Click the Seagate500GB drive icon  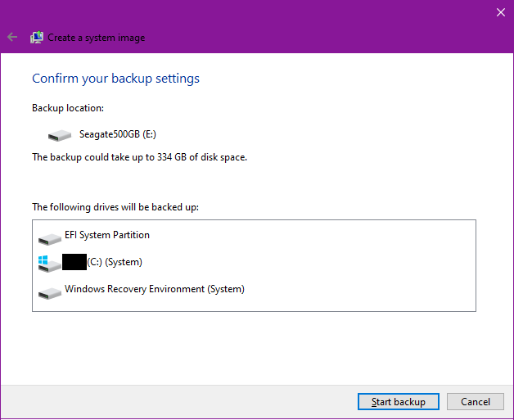(60, 134)
